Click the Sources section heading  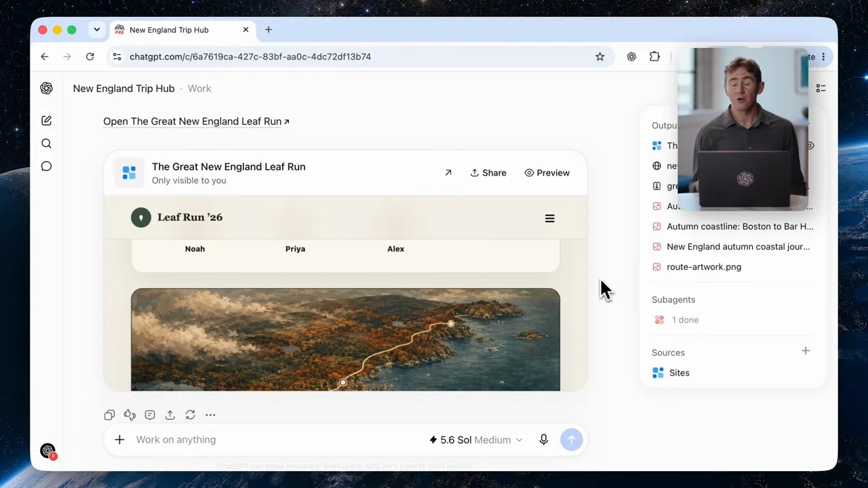pyautogui.click(x=668, y=352)
